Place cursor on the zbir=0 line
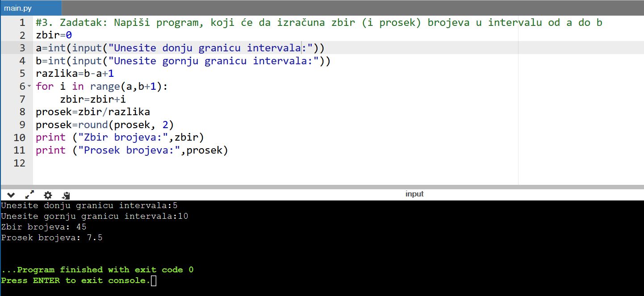This screenshot has height=296, width=644. point(54,35)
